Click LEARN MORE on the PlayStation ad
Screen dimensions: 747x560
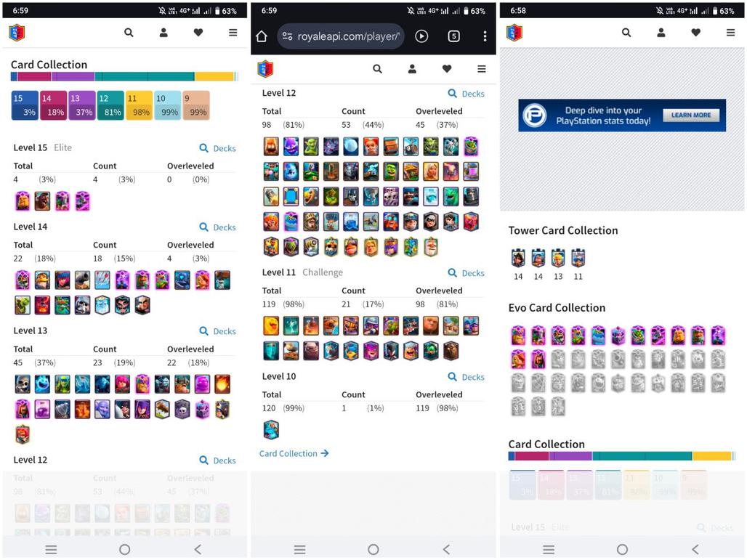[691, 115]
